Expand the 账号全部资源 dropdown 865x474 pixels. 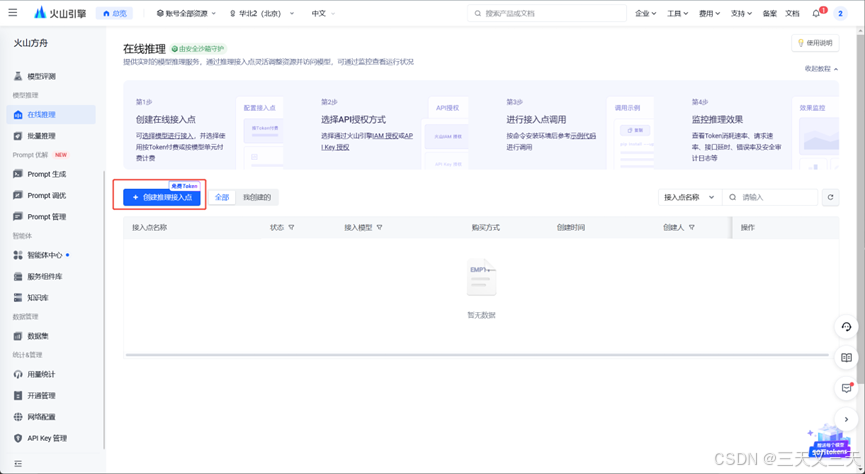click(186, 13)
